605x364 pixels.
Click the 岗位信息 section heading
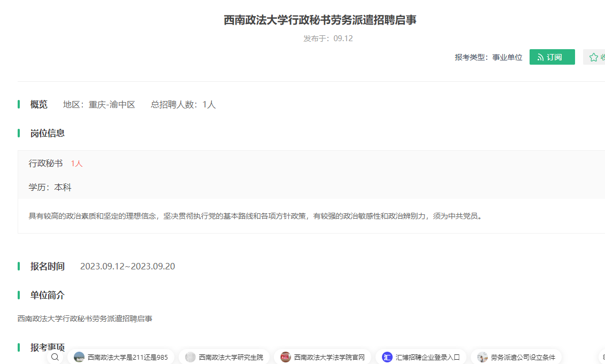pyautogui.click(x=48, y=134)
